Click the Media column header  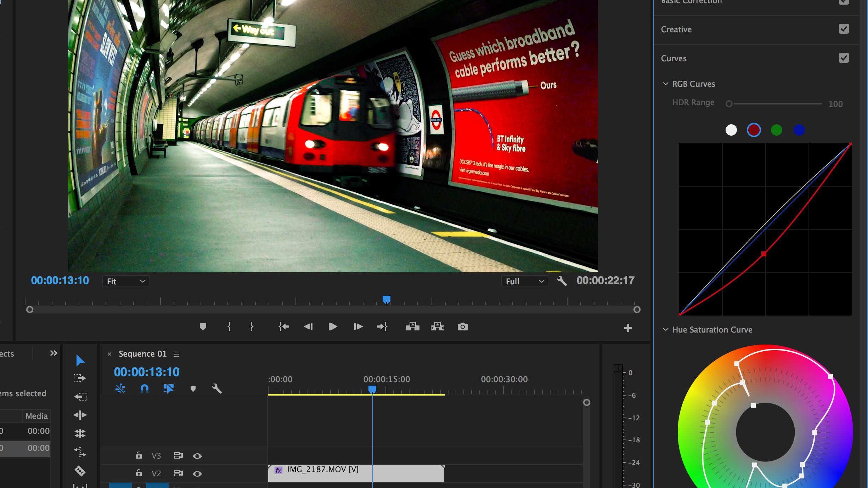pyautogui.click(x=36, y=416)
